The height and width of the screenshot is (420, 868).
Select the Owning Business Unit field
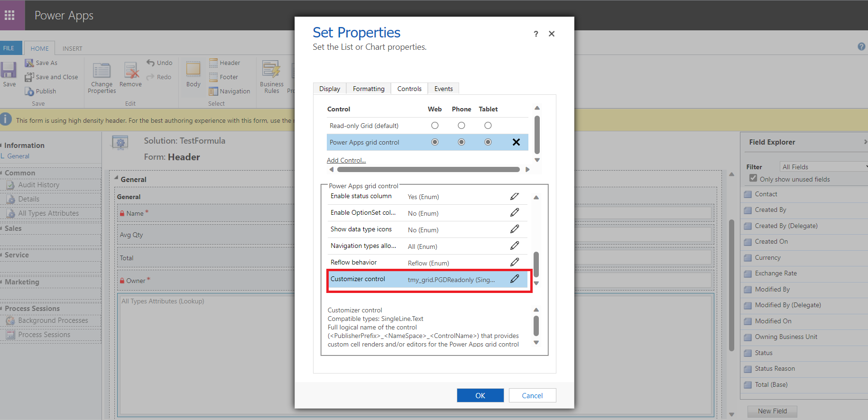click(786, 337)
